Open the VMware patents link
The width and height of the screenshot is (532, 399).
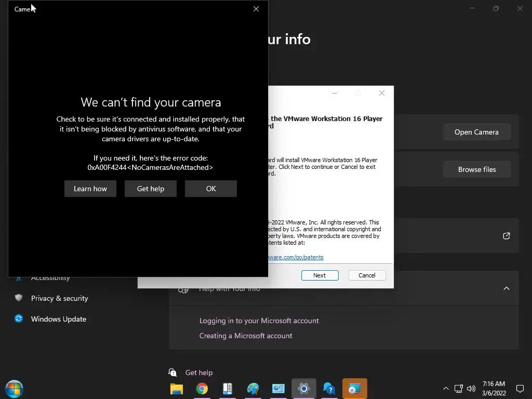296,257
